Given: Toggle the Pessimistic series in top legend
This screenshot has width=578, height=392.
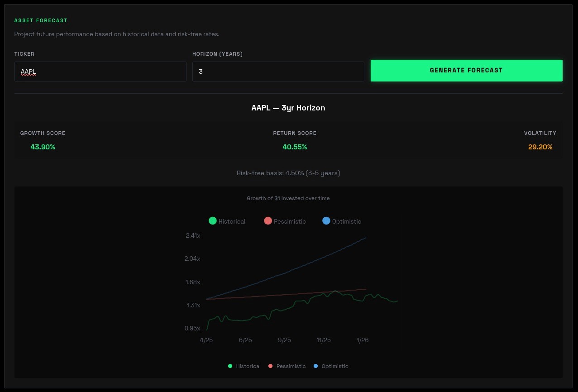Looking at the screenshot, I should [285, 221].
